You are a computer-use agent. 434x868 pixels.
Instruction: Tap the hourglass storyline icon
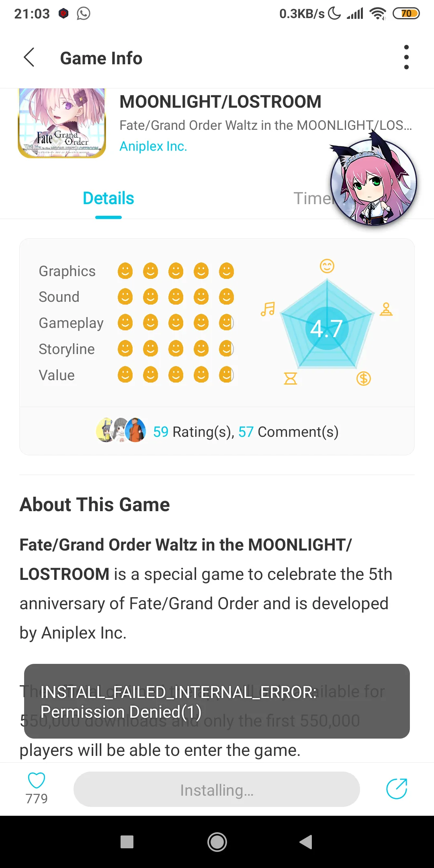tap(291, 379)
